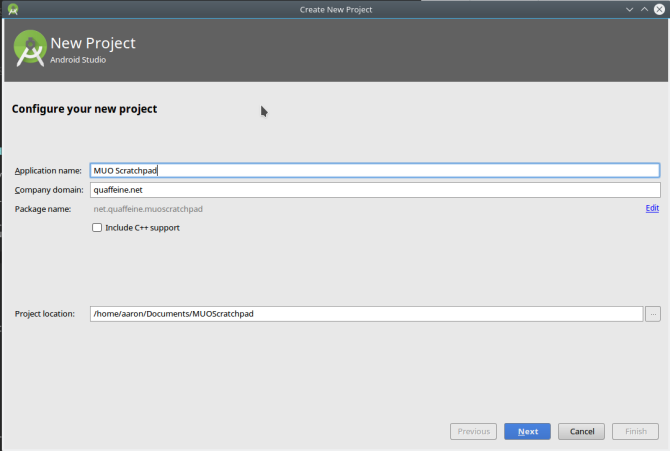Click the Finish button

coord(635,431)
